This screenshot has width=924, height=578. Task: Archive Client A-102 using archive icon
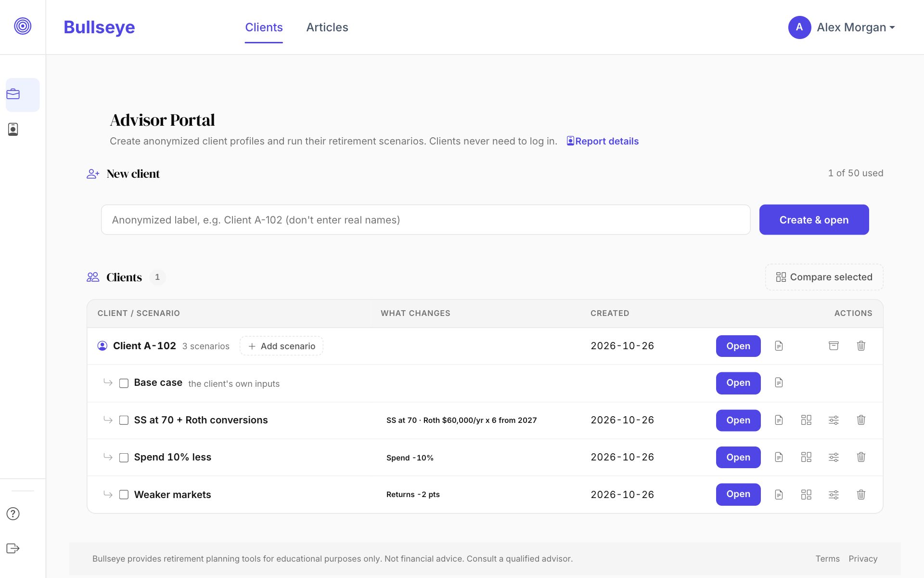tap(834, 346)
